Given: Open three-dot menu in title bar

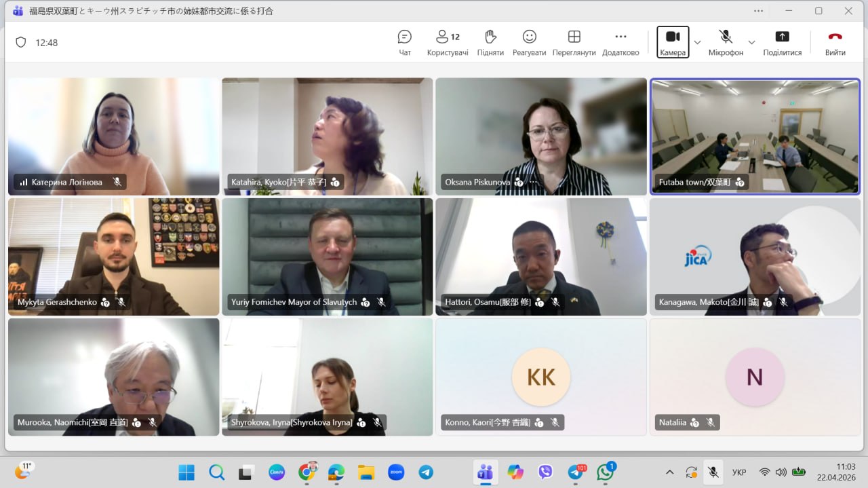Looking at the screenshot, I should point(759,11).
